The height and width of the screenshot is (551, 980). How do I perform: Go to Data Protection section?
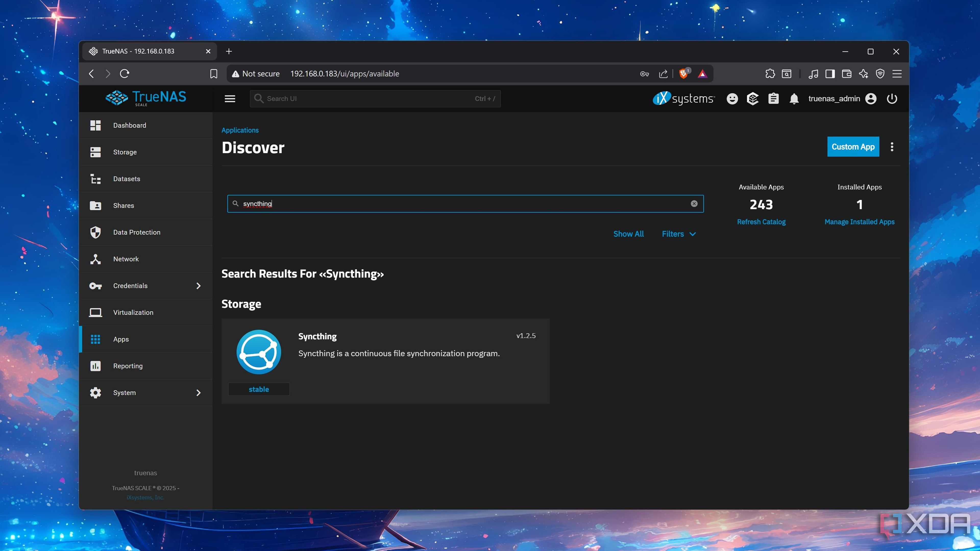[137, 232]
